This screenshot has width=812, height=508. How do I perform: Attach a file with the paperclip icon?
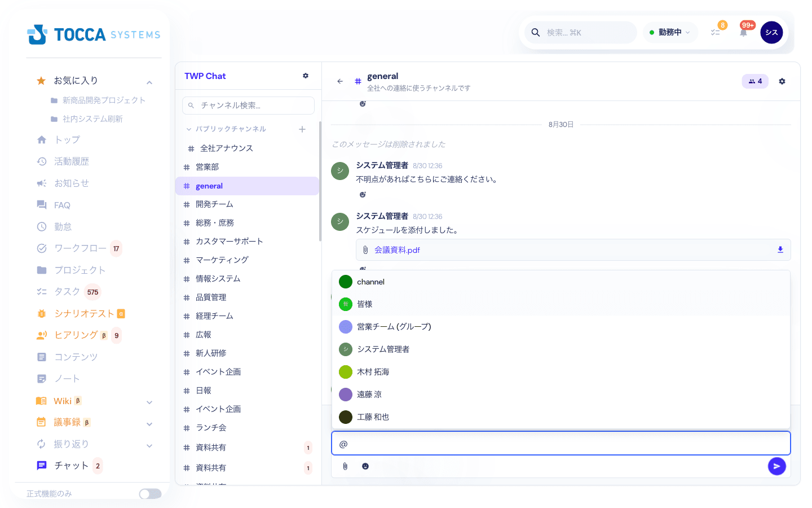click(x=345, y=466)
